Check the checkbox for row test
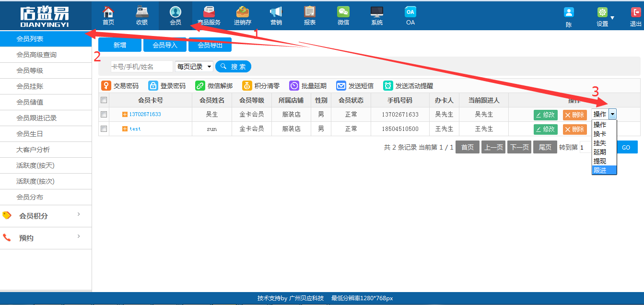The height and width of the screenshot is (305, 644). tap(104, 129)
